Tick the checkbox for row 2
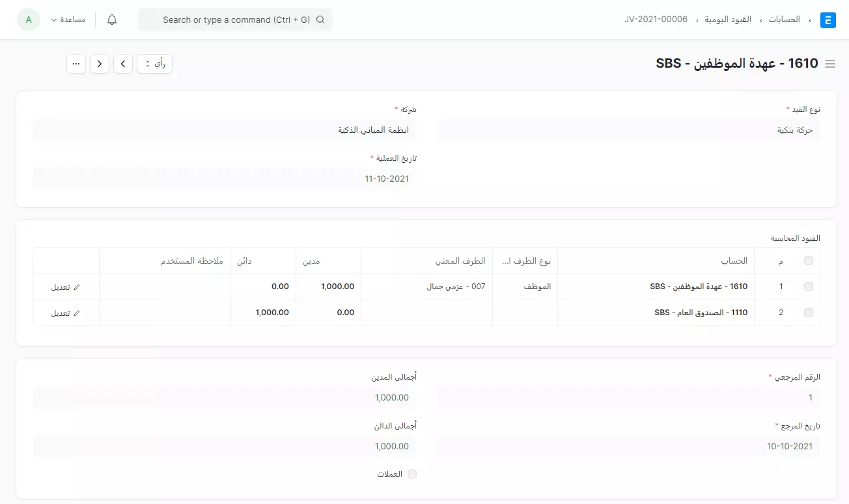Viewport: 849px width, 504px height. [809, 313]
